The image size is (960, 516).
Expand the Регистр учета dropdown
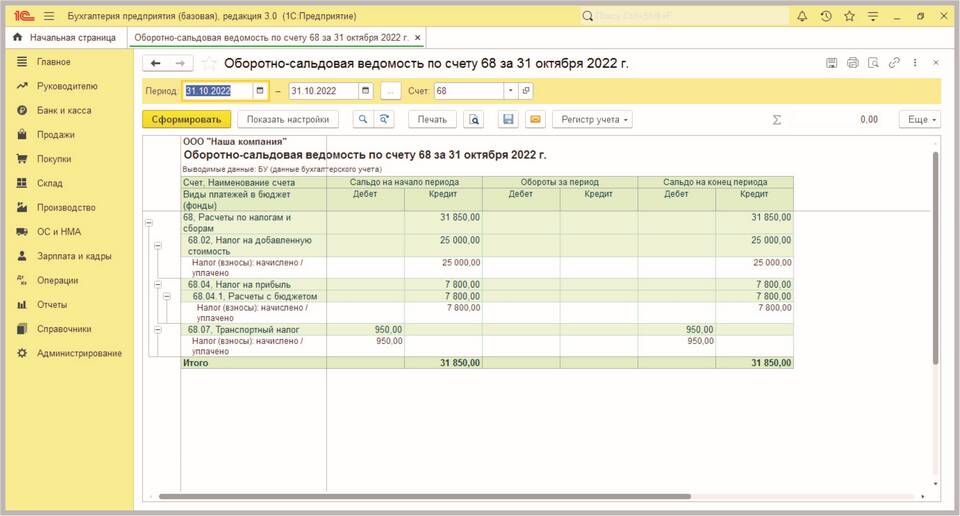pos(595,119)
